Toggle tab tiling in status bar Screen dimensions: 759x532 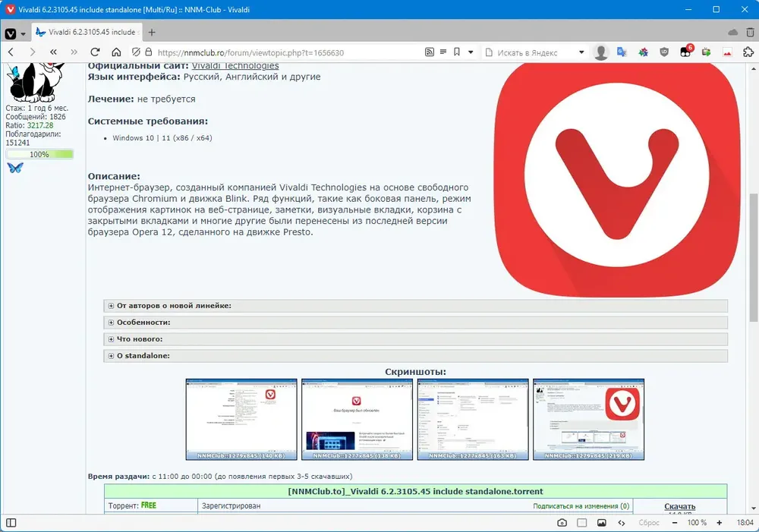(x=582, y=523)
